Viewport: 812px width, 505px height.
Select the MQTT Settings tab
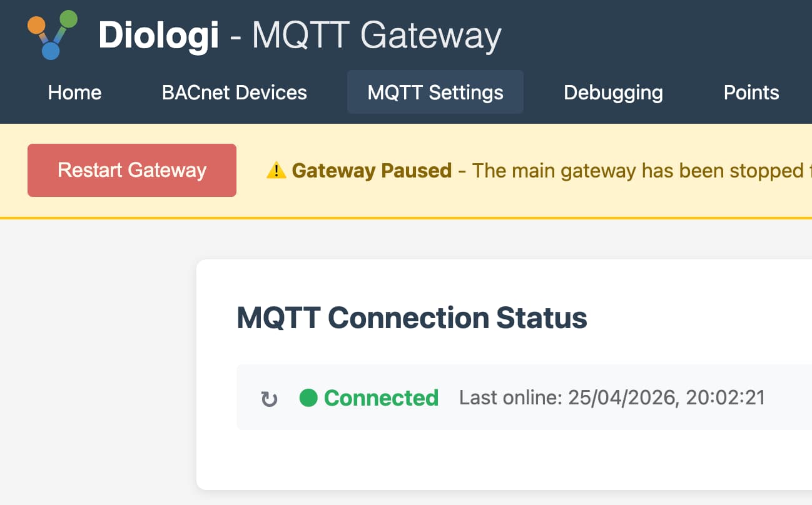435,92
